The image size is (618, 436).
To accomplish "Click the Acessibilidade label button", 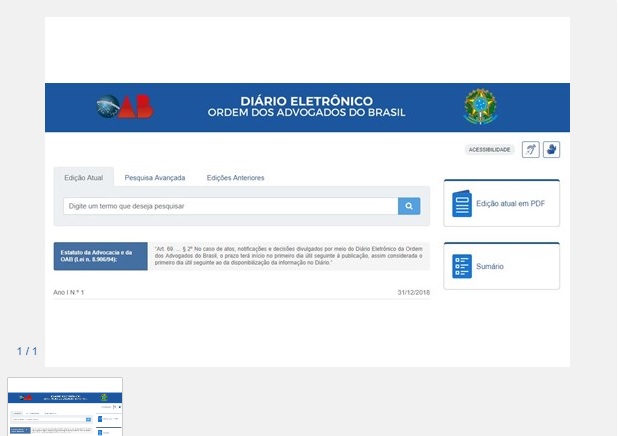I will click(490, 149).
